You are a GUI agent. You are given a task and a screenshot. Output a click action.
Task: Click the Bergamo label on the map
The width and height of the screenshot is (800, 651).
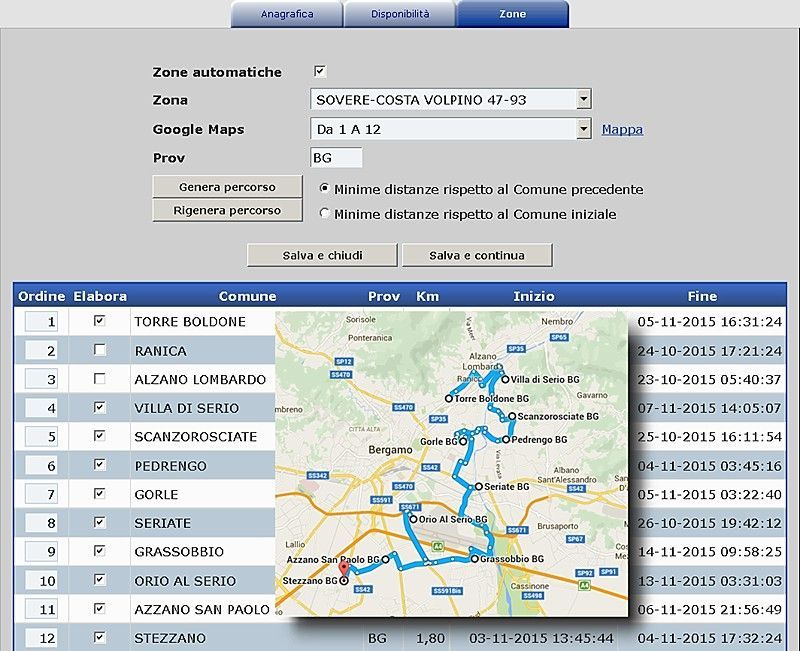[390, 450]
